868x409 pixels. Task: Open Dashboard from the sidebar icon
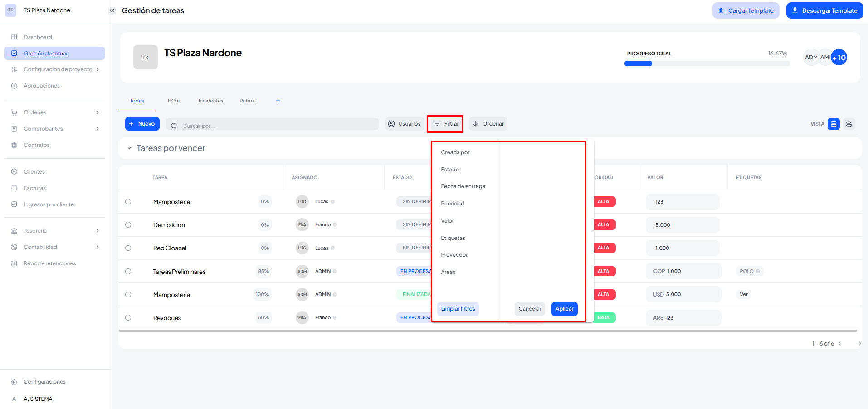14,37
